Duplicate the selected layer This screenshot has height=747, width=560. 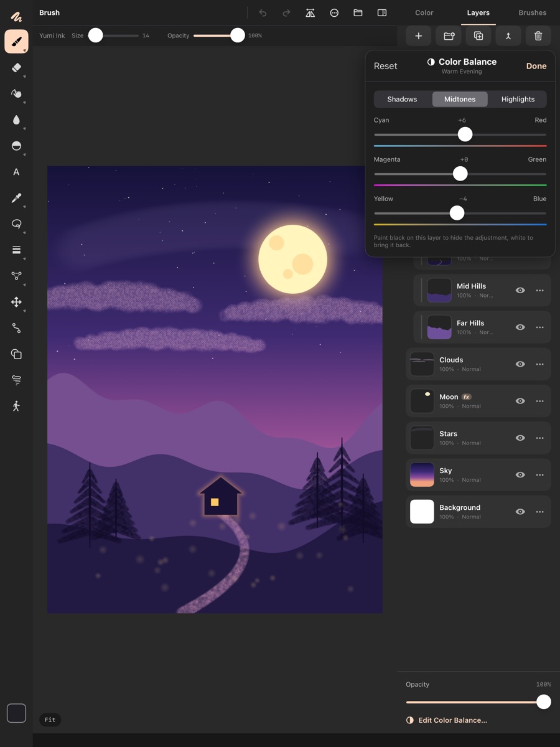pyautogui.click(x=478, y=36)
